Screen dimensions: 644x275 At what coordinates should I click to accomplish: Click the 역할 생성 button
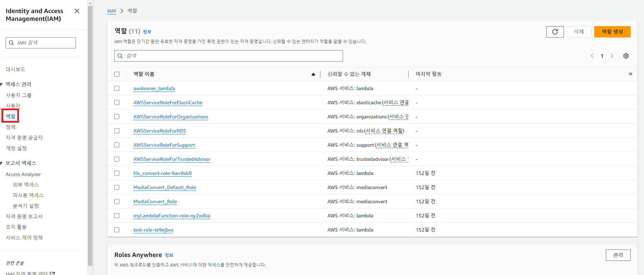(612, 32)
